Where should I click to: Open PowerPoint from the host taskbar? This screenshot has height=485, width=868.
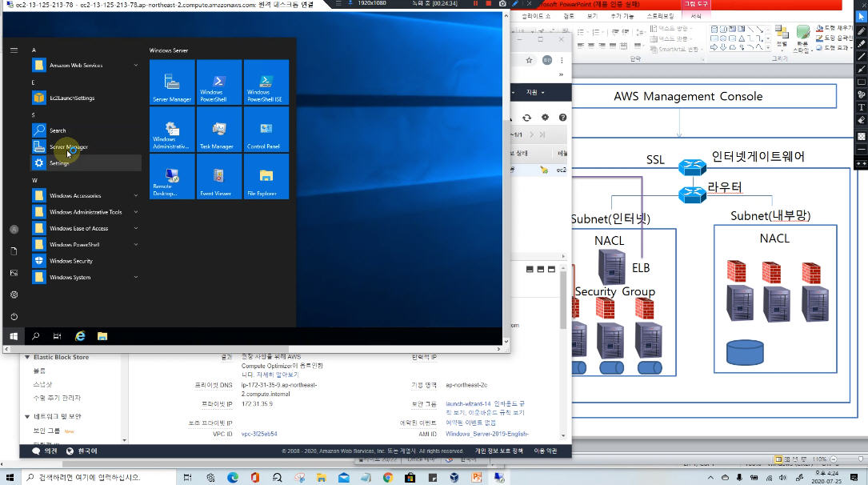pos(477,477)
